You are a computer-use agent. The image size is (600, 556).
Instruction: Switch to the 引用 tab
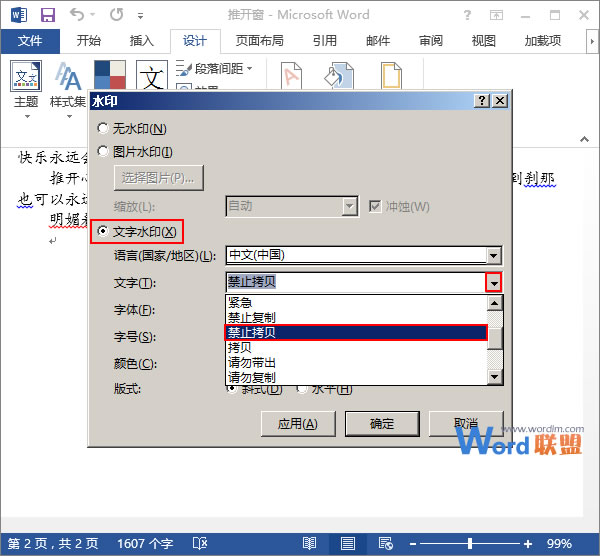coord(324,41)
